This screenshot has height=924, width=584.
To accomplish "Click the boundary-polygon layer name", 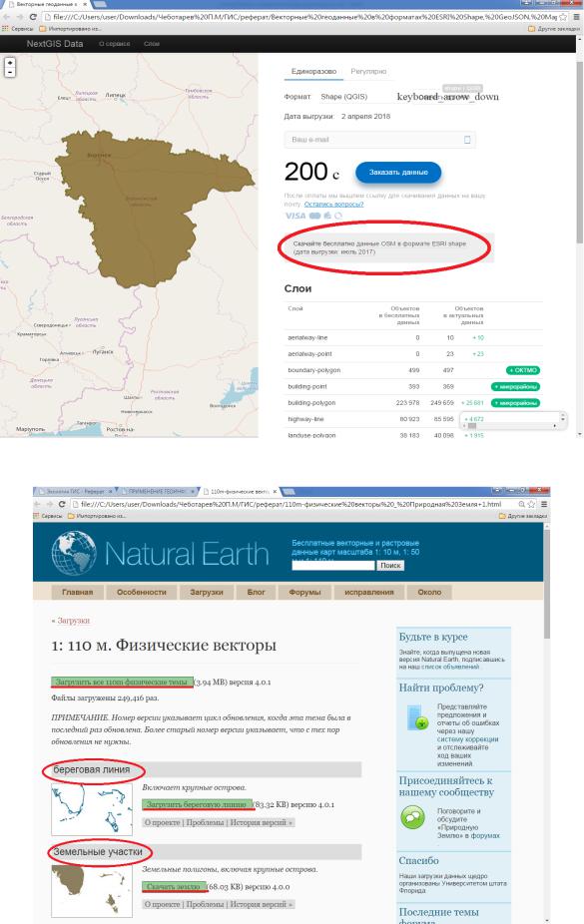I will tap(314, 370).
